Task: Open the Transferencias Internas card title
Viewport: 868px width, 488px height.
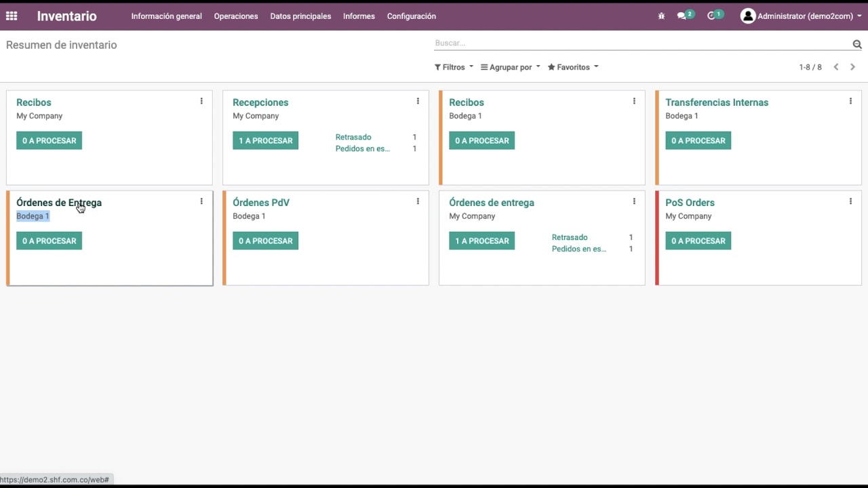Action: tap(717, 102)
